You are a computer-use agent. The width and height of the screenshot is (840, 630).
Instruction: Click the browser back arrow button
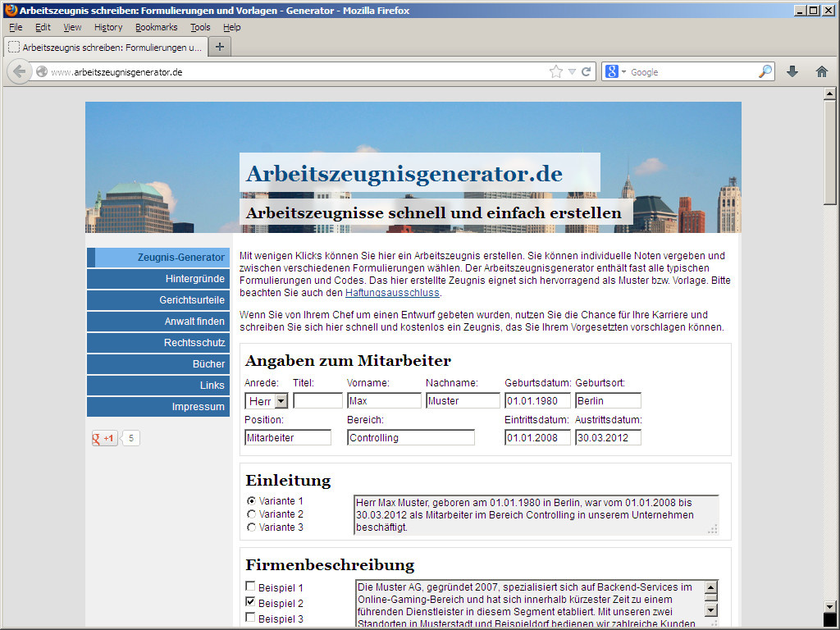click(20, 72)
